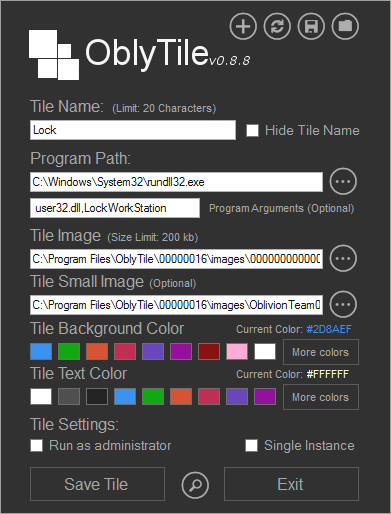This screenshot has width=391, height=514.
Task: Browse for program path with ellipsis button
Action: tap(343, 182)
